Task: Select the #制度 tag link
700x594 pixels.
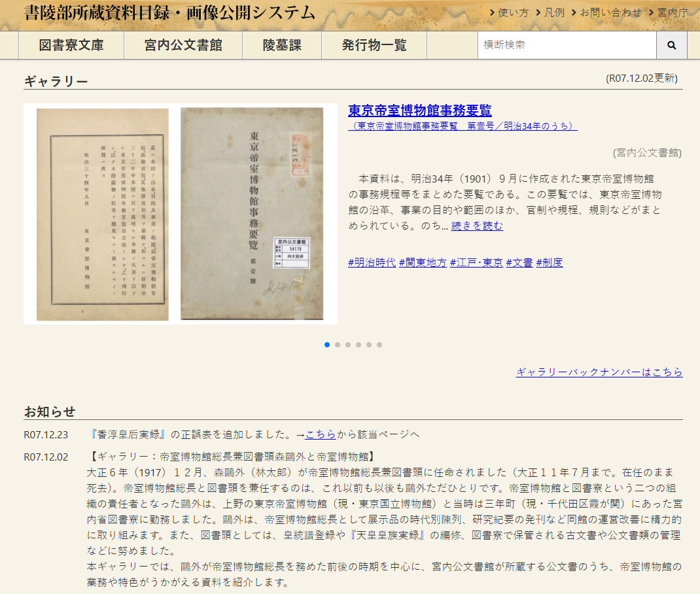Action: (x=550, y=262)
